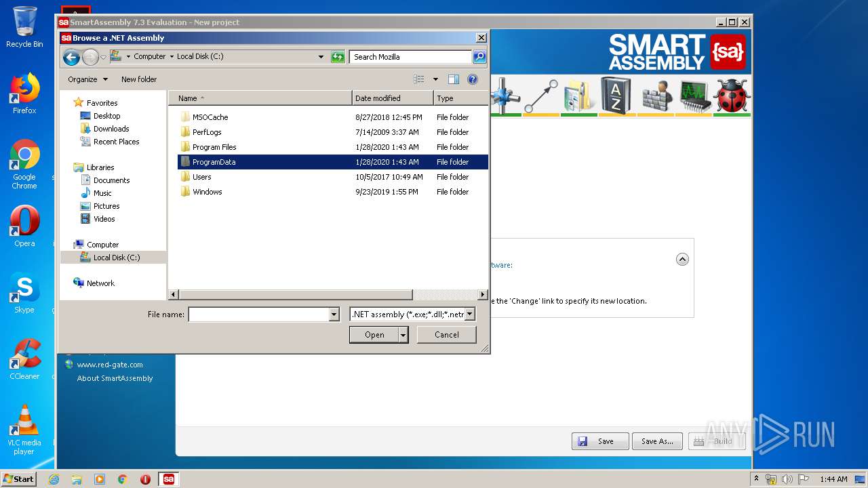This screenshot has height=488, width=868.
Task: Click the search magnifier icon
Action: coord(479,57)
